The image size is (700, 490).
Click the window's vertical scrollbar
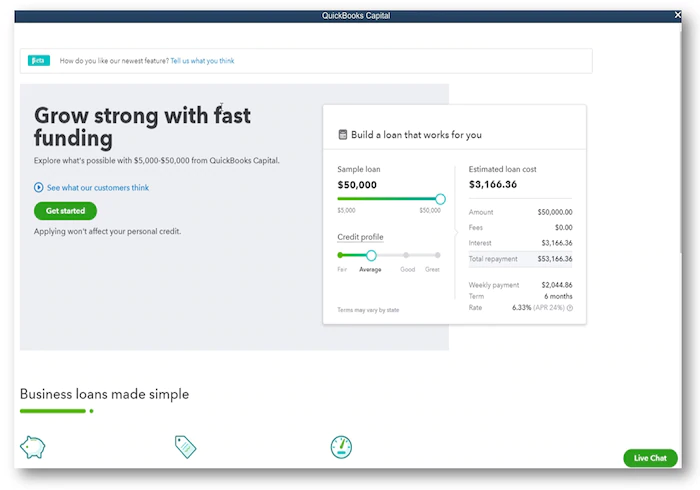[x=681, y=143]
